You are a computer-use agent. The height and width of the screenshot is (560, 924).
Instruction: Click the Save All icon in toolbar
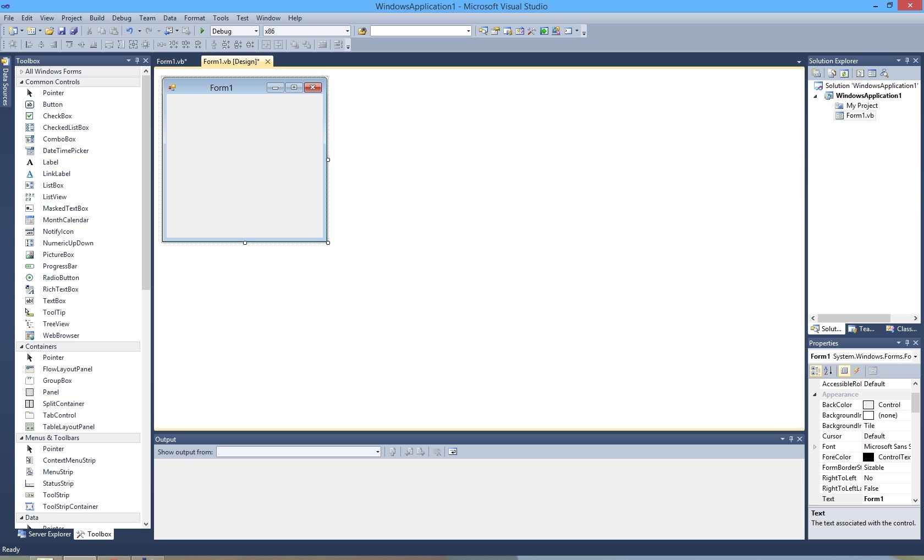point(74,31)
